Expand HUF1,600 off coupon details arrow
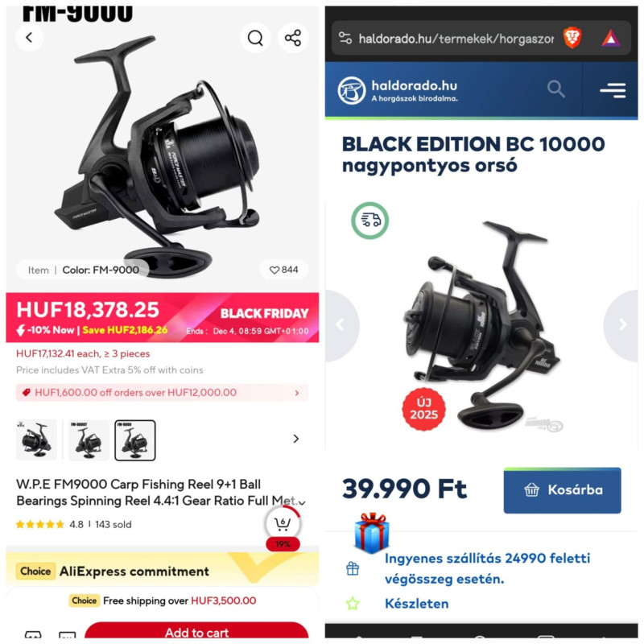Screen dimensions: 644x644 tap(296, 393)
